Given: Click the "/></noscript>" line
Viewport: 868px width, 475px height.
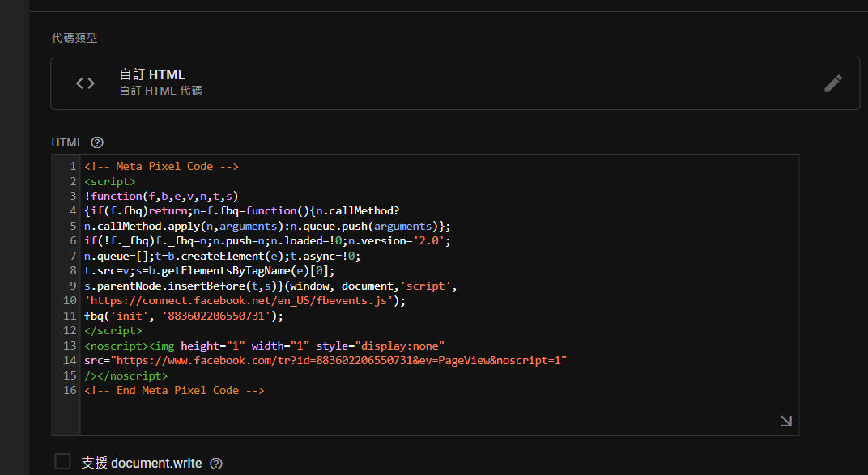Looking at the screenshot, I should (126, 375).
